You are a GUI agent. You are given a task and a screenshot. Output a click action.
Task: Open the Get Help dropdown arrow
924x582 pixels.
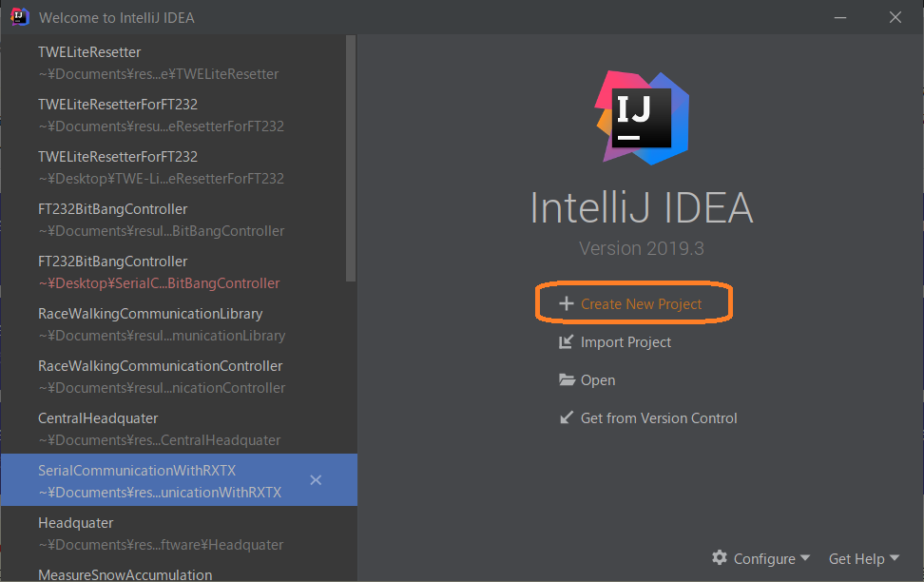click(893, 559)
